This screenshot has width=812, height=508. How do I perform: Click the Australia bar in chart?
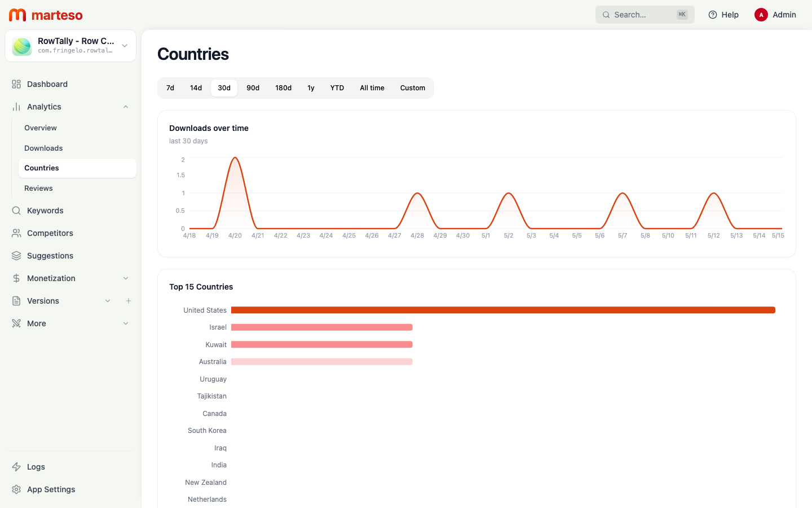(322, 362)
